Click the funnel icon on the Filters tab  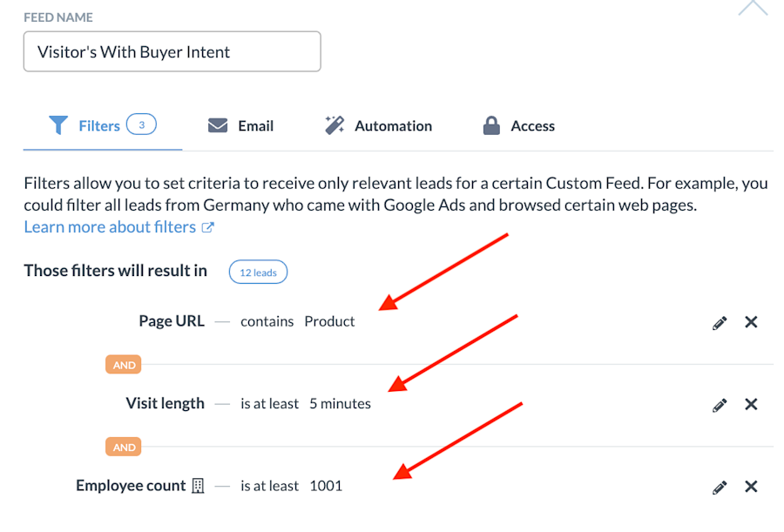60,125
